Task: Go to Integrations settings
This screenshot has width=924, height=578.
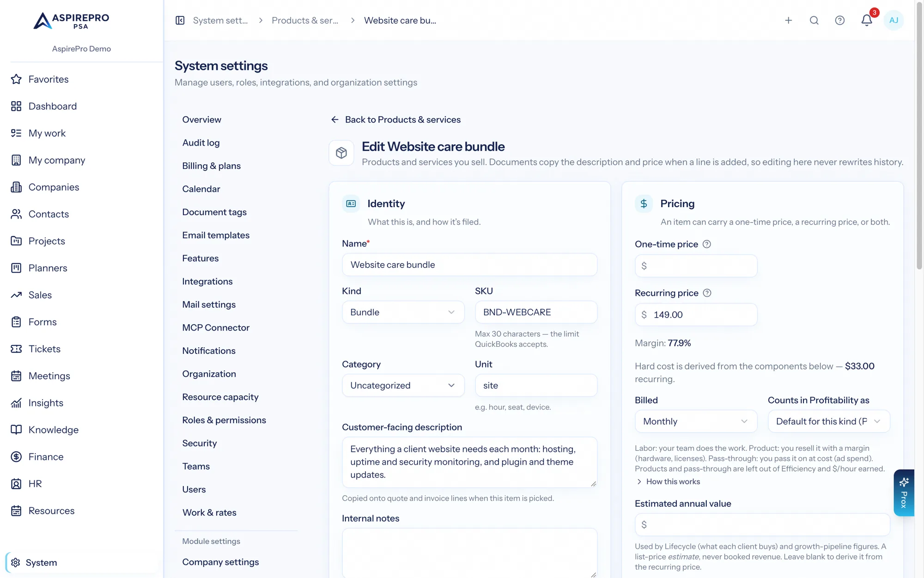Action: (207, 282)
